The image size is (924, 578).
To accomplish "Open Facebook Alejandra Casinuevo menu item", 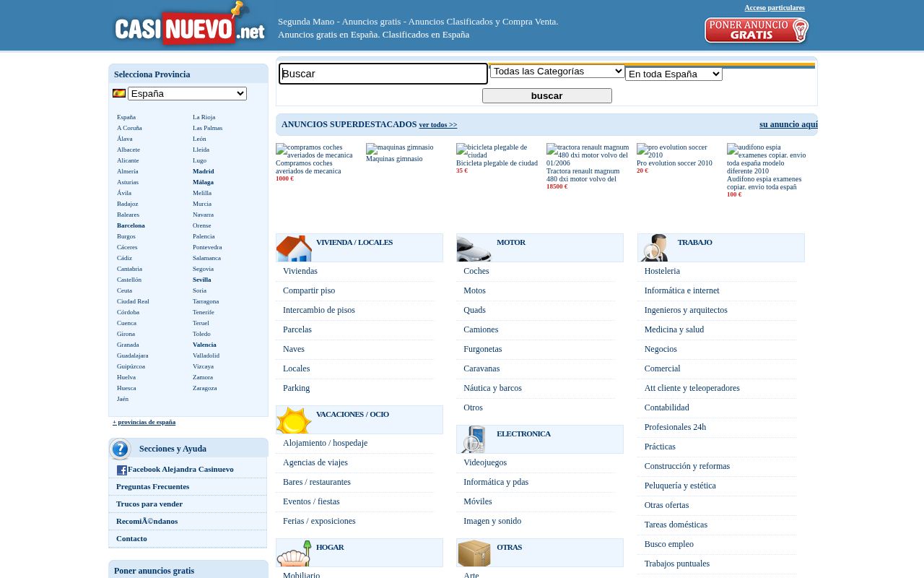I will click(180, 469).
